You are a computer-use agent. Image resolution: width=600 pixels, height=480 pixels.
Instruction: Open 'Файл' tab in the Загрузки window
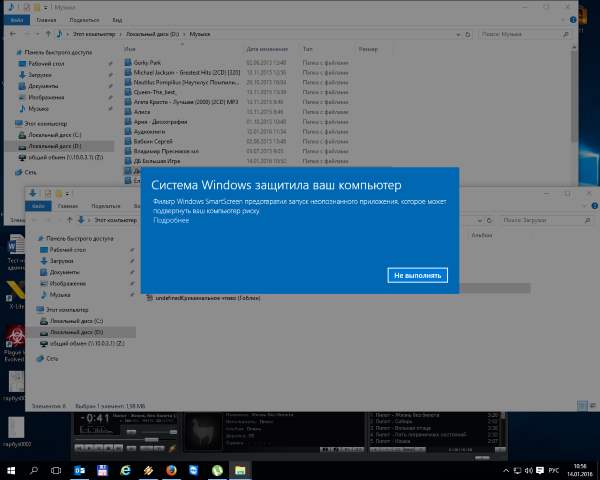(38, 206)
